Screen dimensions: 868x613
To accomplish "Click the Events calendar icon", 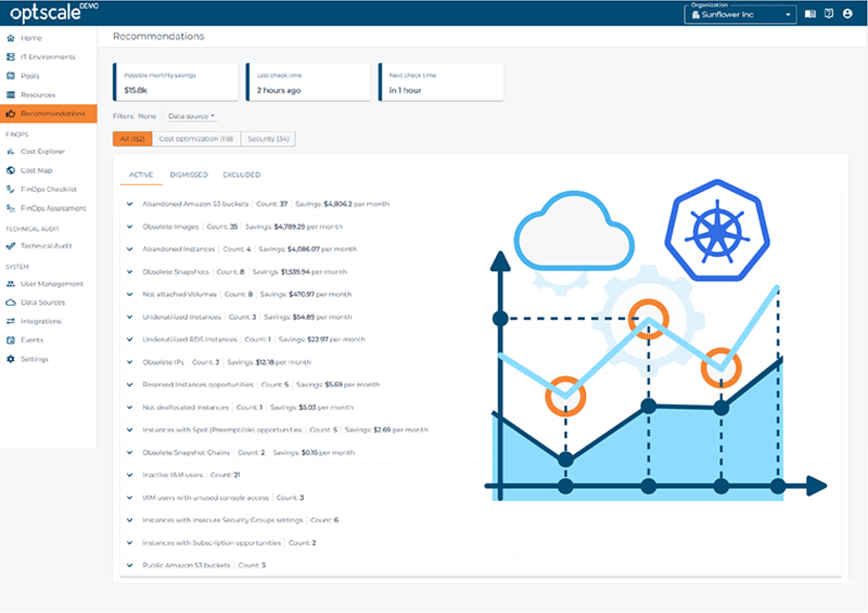I will click(x=11, y=340).
